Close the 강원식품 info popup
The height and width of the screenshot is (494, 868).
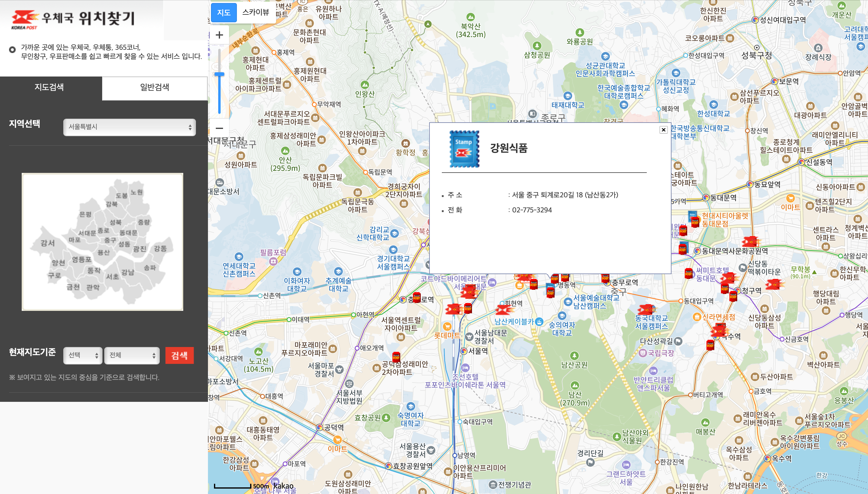click(663, 130)
